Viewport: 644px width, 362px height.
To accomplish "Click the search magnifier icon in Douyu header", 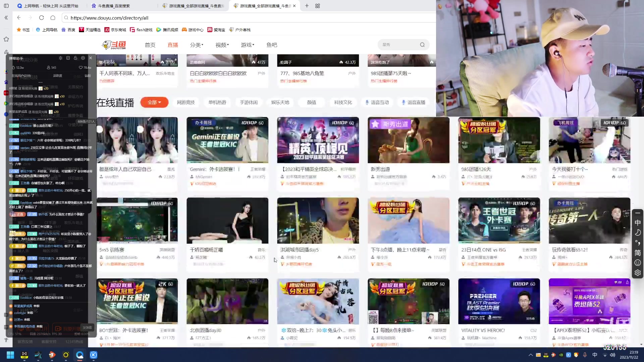I will pyautogui.click(x=422, y=45).
